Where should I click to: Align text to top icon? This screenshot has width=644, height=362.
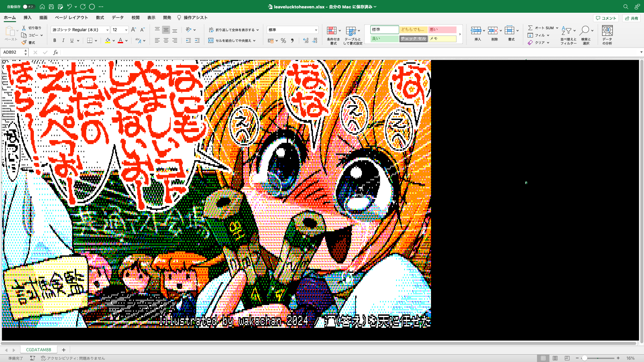click(157, 30)
